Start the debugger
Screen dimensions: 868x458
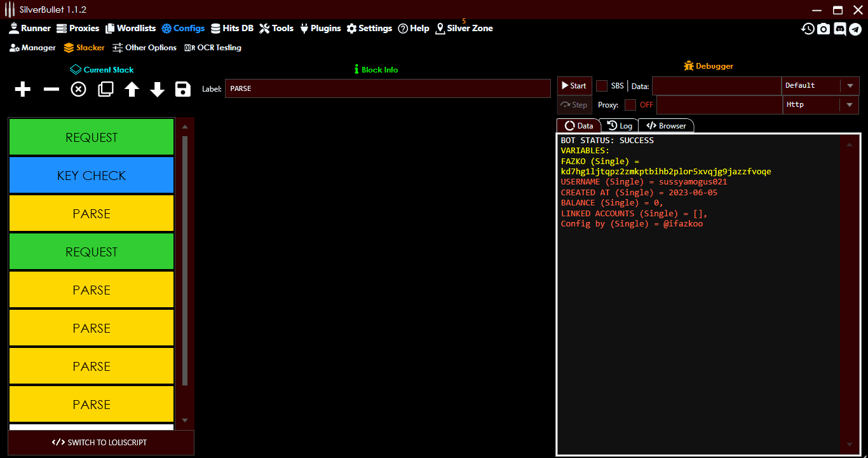(x=573, y=85)
